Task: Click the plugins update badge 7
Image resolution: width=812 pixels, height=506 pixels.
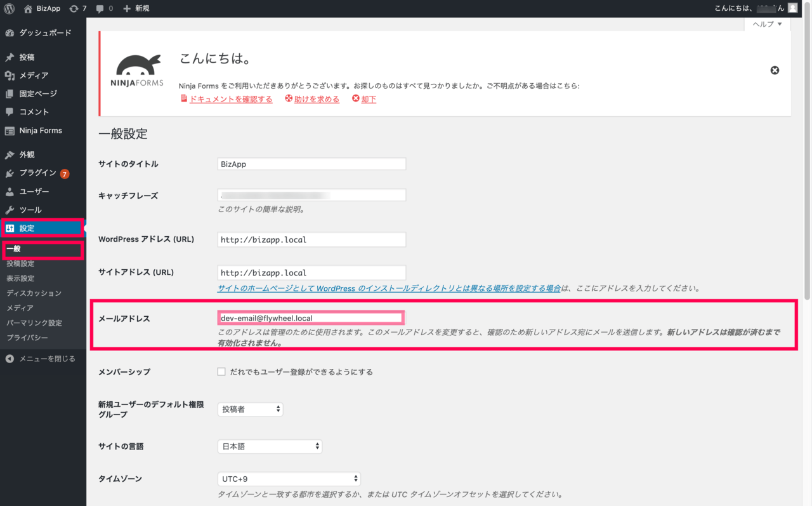Action: 65,174
